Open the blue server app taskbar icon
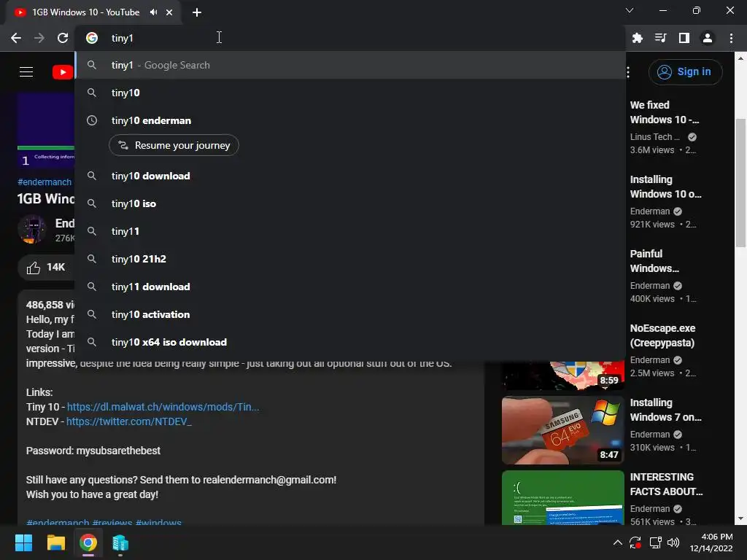The height and width of the screenshot is (560, 747). [120, 542]
